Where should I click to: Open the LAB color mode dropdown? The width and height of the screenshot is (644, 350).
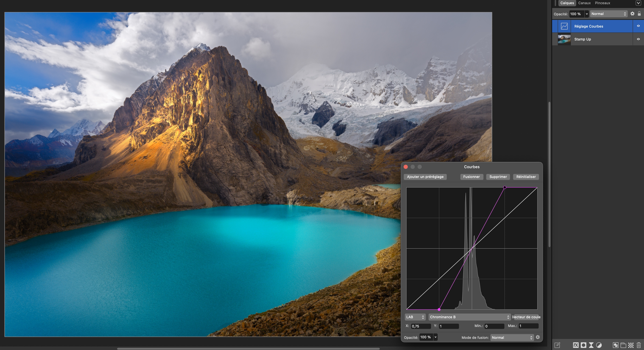[x=415, y=317]
